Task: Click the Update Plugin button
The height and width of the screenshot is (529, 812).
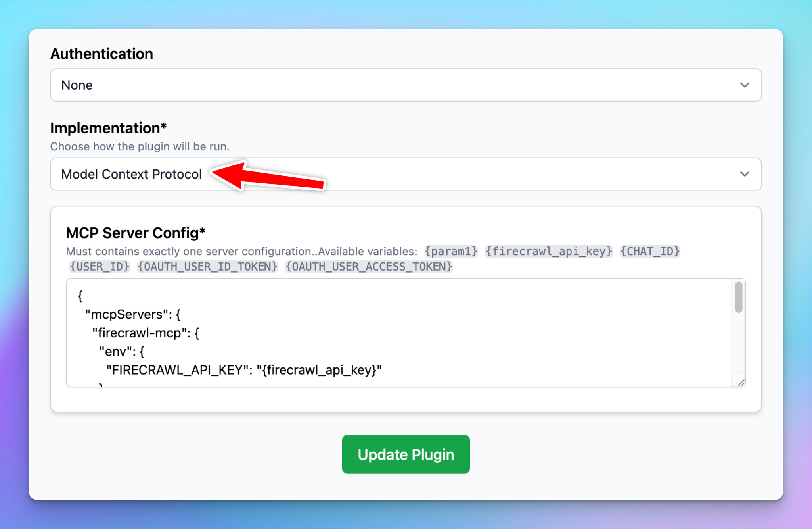Action: [x=405, y=454]
